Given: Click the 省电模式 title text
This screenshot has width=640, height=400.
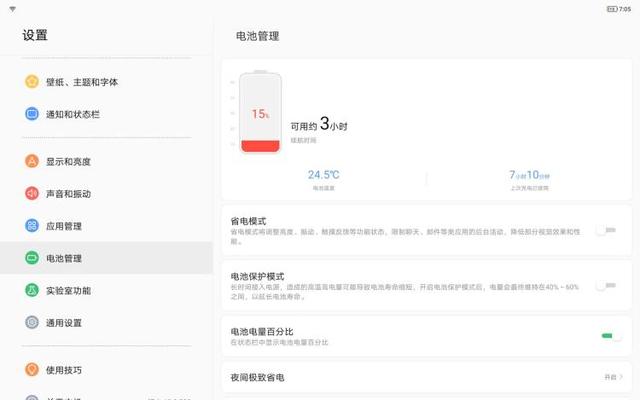Looking at the screenshot, I should (248, 221).
